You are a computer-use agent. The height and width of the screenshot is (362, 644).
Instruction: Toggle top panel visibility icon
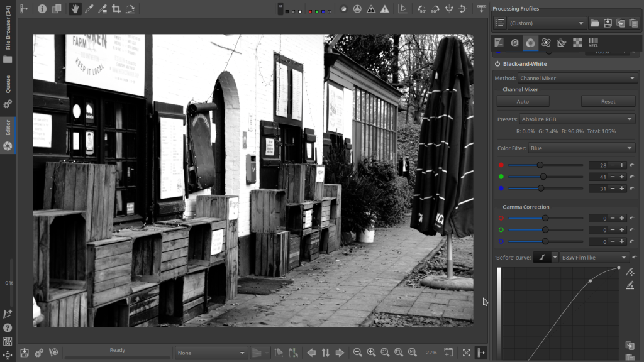[481, 9]
